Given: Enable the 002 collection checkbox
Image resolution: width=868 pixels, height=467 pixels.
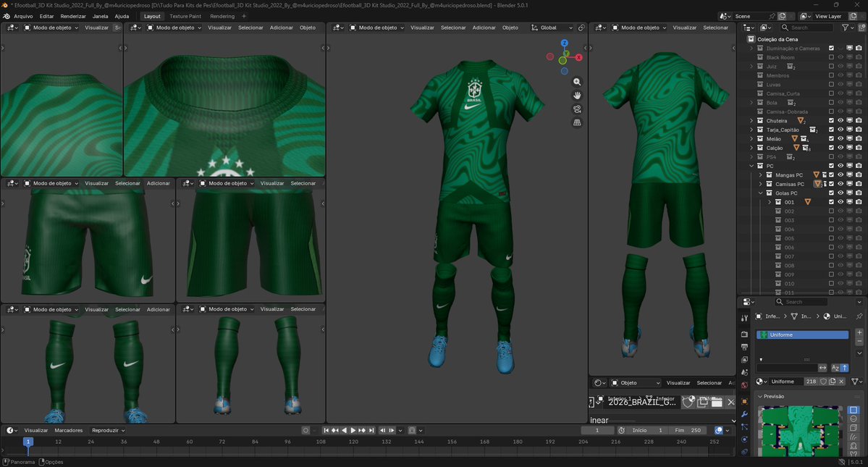Looking at the screenshot, I should [831, 211].
